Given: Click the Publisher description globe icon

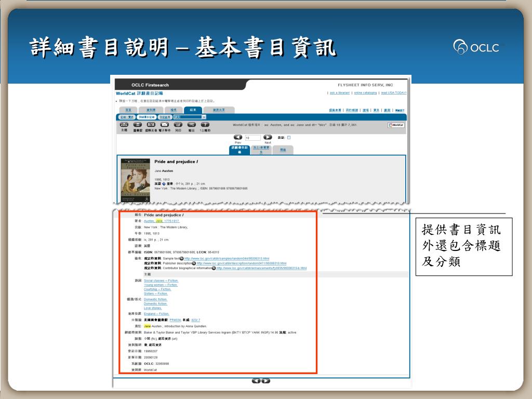Looking at the screenshot, I should 194,263.
